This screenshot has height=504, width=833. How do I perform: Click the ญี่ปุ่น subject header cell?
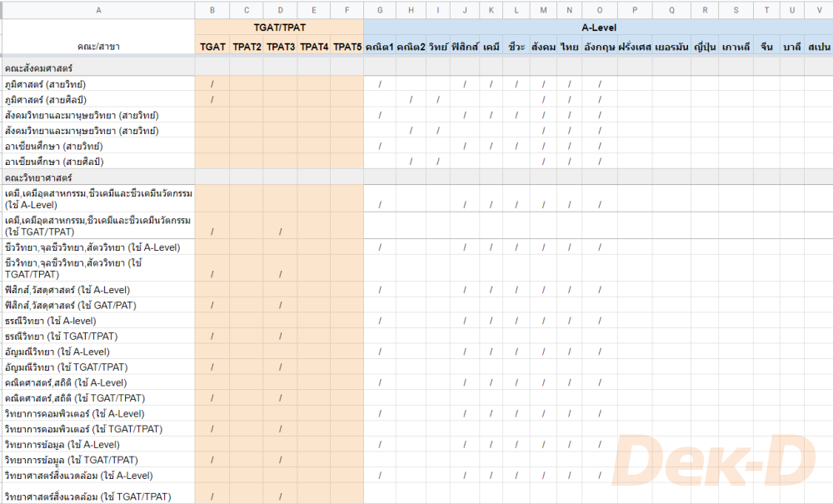tap(705, 47)
